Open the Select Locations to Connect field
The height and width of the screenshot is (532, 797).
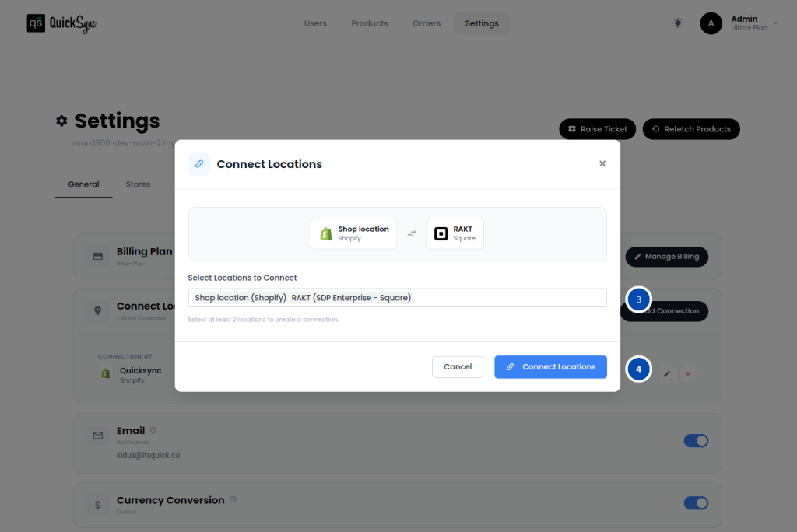pyautogui.click(x=397, y=298)
